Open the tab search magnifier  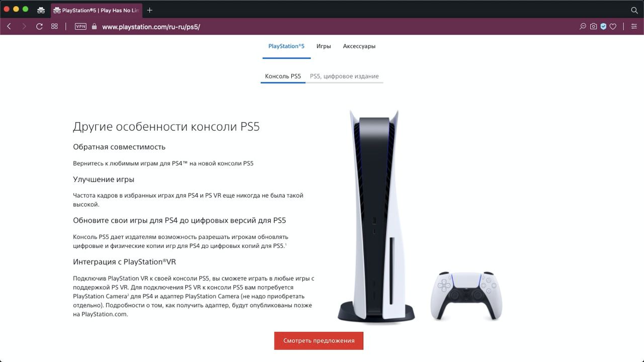pyautogui.click(x=634, y=10)
